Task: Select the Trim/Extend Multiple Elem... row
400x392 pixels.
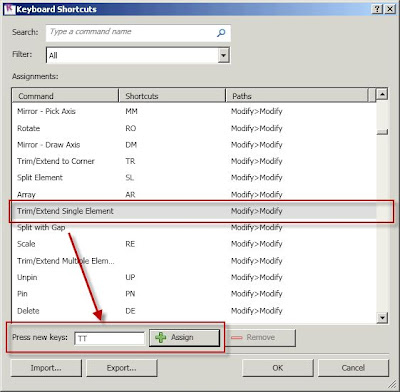Action: click(x=194, y=261)
